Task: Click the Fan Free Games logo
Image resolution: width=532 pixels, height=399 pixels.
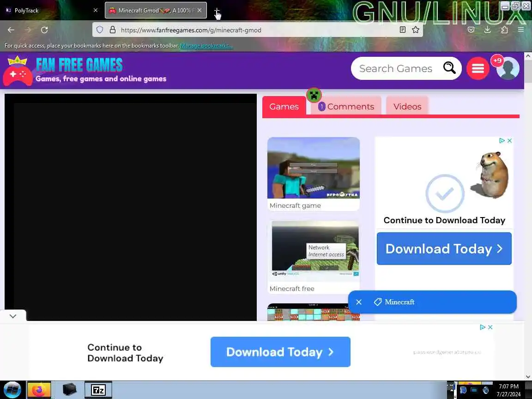Action: [x=85, y=71]
